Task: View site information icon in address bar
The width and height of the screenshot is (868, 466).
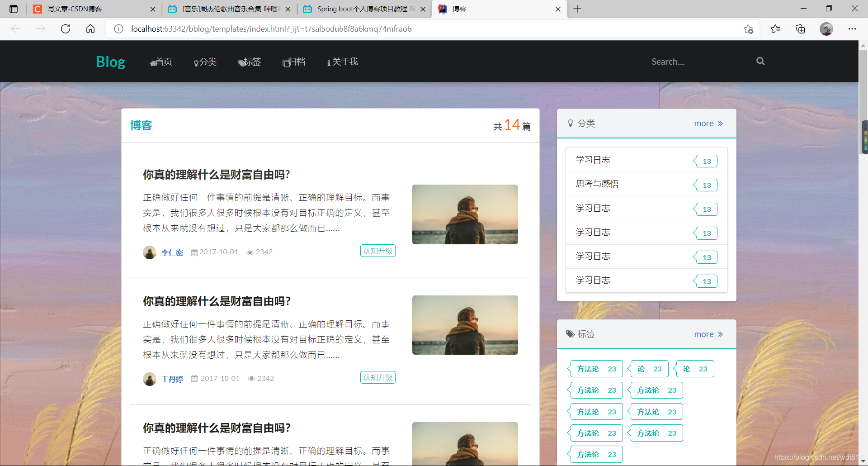Action: tap(118, 29)
